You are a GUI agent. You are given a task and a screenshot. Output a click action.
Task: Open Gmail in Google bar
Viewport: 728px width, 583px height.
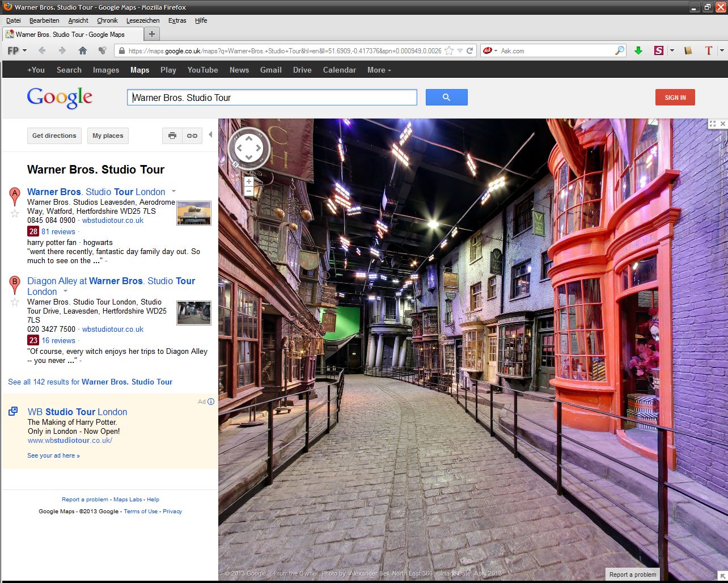coord(271,70)
